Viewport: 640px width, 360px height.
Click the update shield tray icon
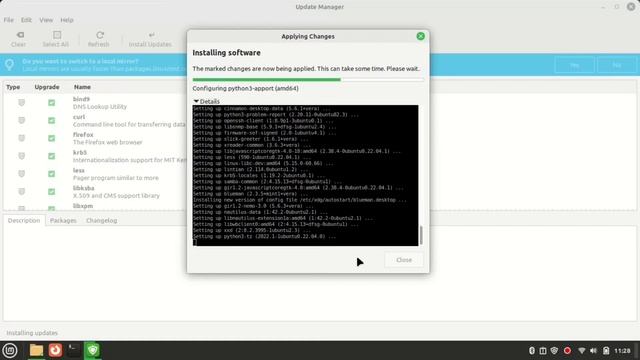click(554, 351)
